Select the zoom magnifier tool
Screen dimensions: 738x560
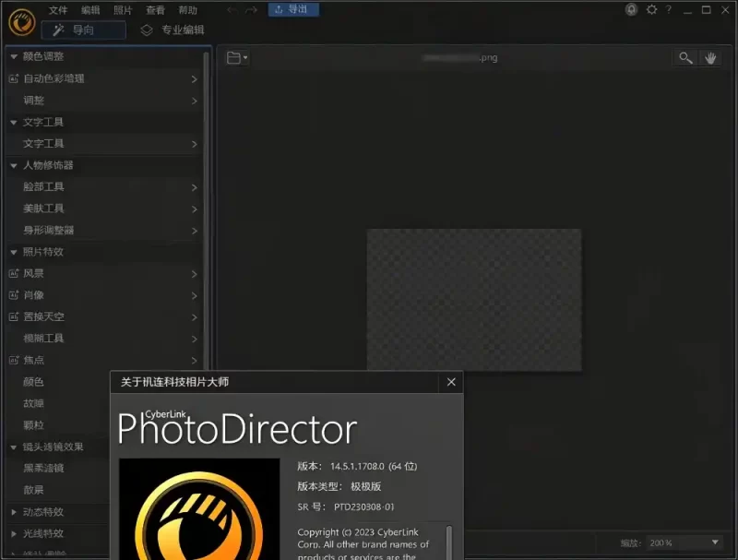tap(685, 58)
